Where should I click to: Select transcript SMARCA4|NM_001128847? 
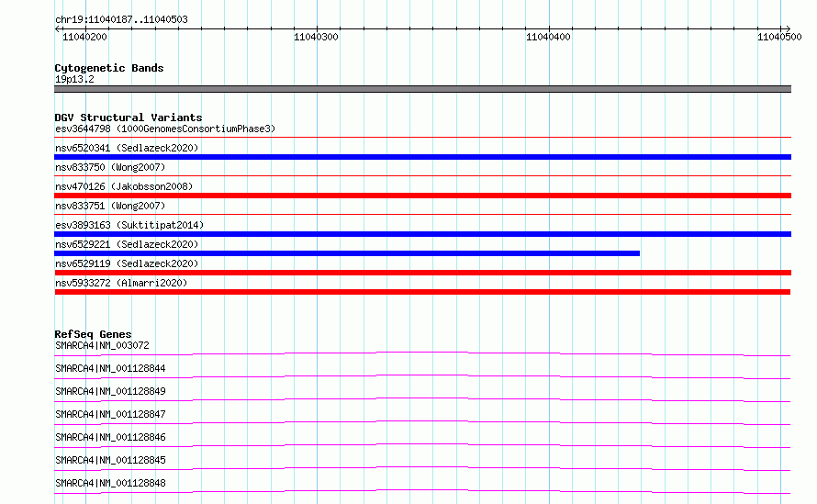click(x=110, y=414)
